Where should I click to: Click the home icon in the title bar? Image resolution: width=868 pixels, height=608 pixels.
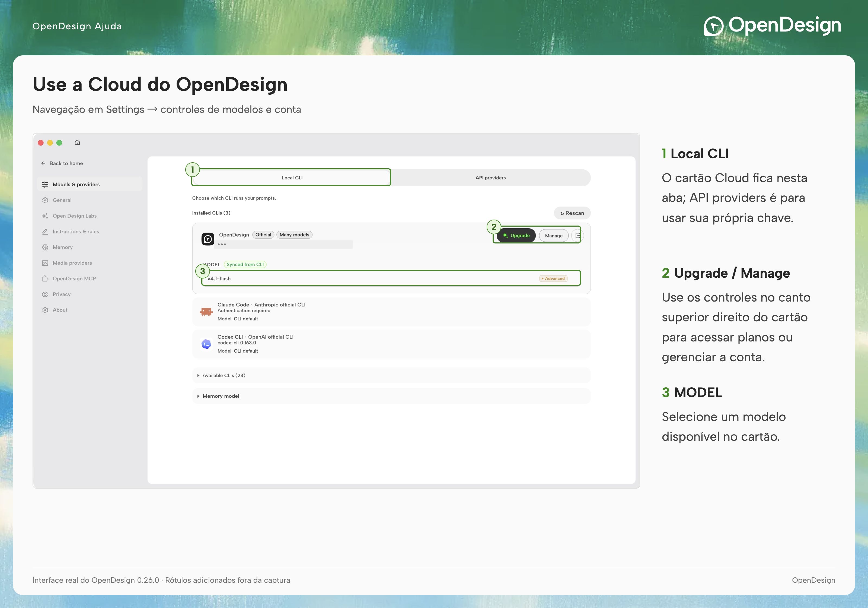77,143
